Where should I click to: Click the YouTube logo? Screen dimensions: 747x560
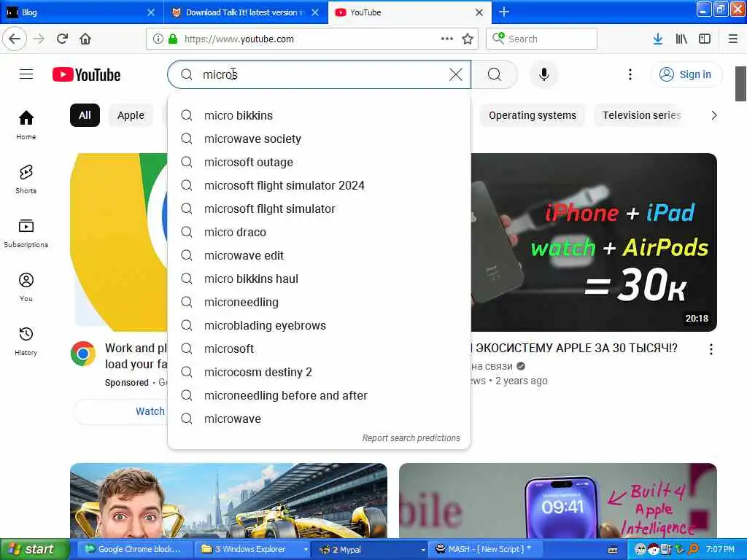86,75
